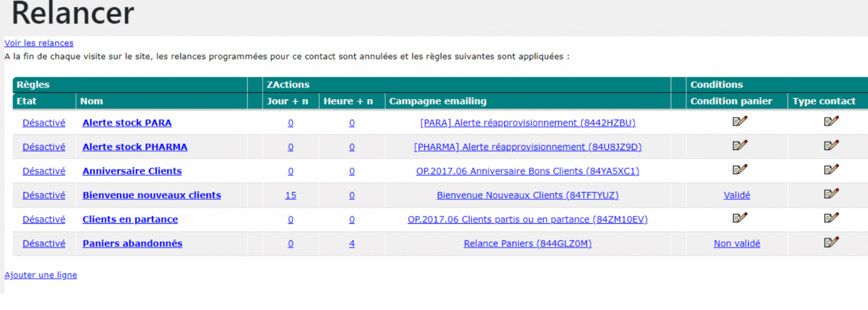868x310 pixels.
Task: Open campaign 'Bienvenue Nouveaux Clients (84TFTYUZ)'
Action: [x=528, y=195]
